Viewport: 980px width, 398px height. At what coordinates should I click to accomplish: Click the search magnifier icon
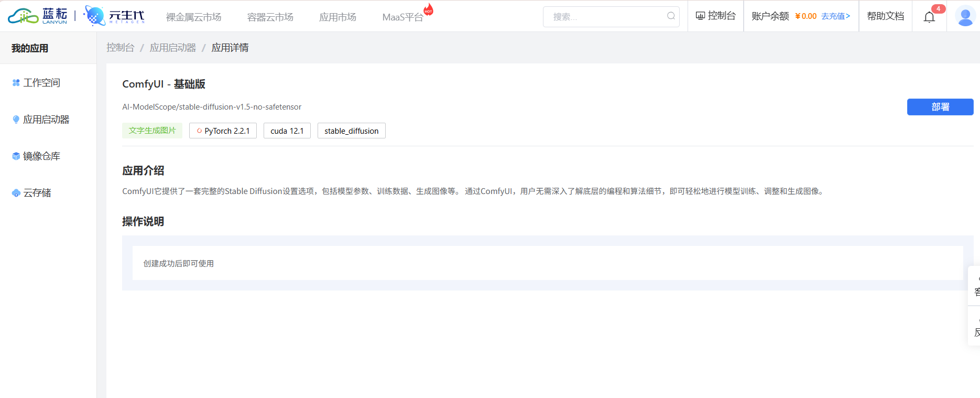tap(671, 16)
